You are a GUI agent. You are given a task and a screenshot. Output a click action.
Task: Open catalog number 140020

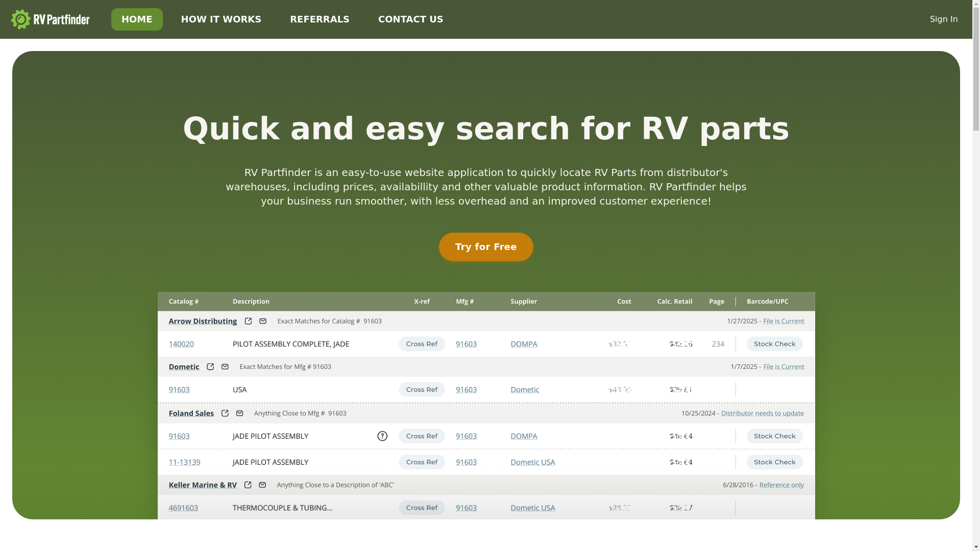tap(181, 344)
